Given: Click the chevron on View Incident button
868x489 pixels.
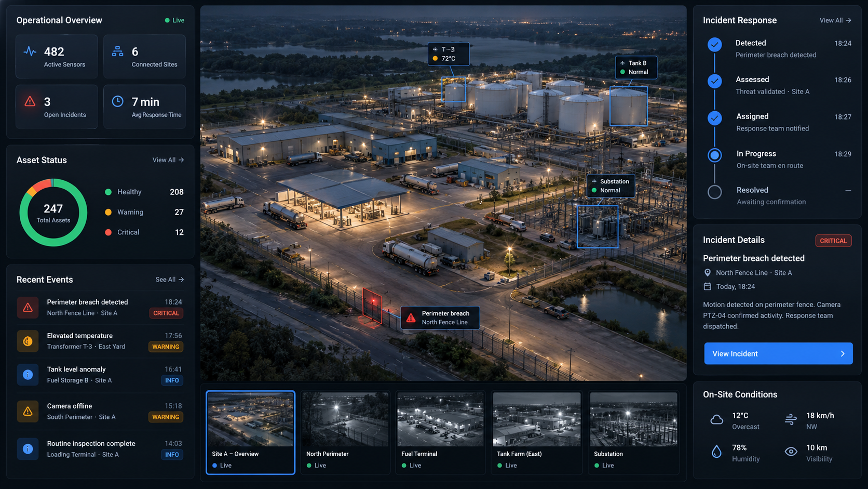Looking at the screenshot, I should pyautogui.click(x=843, y=354).
